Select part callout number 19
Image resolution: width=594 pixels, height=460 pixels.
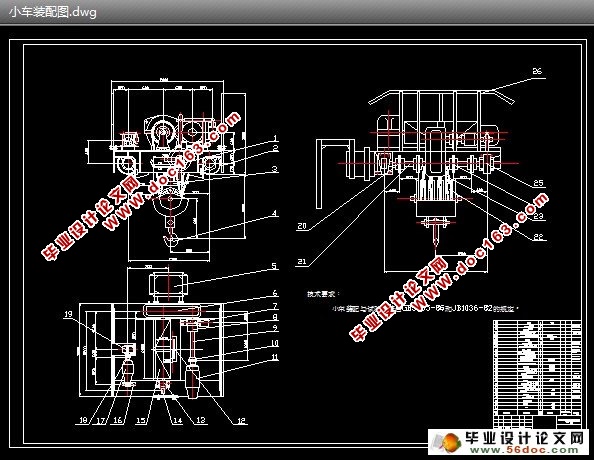tap(68, 314)
